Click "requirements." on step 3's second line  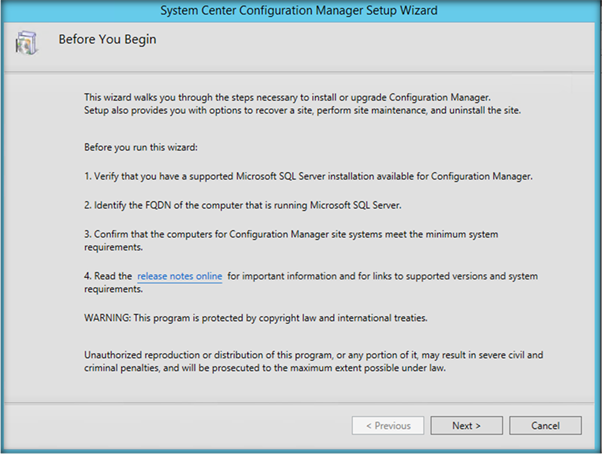[x=113, y=247]
